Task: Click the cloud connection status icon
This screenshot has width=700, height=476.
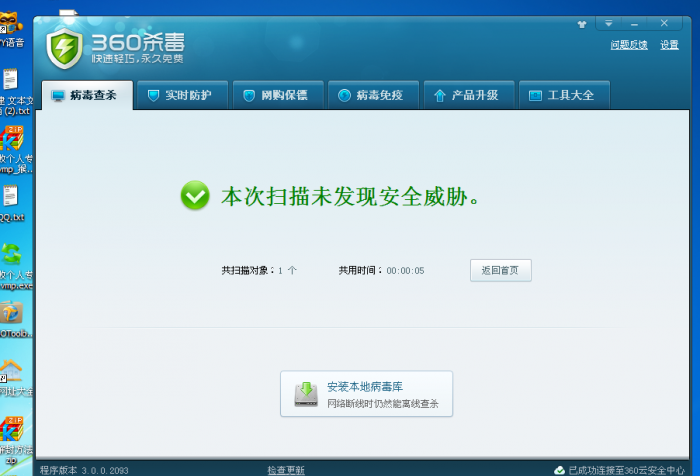Action: click(x=559, y=470)
